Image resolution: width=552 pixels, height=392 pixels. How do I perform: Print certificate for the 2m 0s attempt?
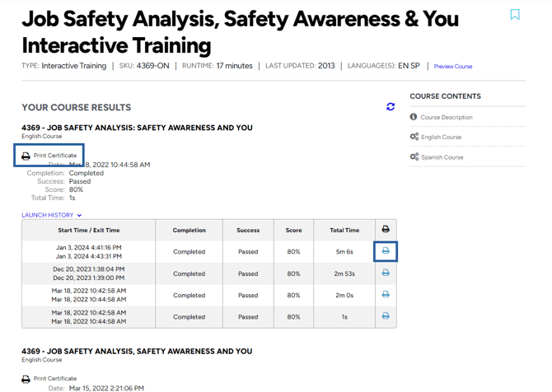(x=386, y=295)
